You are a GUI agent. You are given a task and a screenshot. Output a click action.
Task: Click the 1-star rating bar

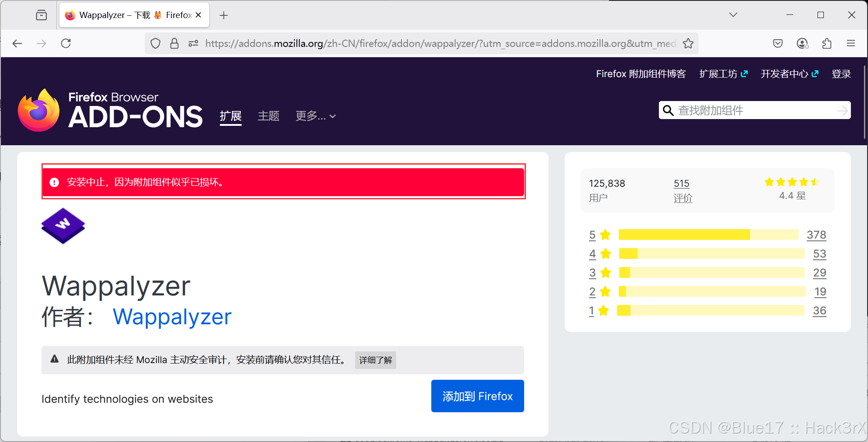coord(711,310)
